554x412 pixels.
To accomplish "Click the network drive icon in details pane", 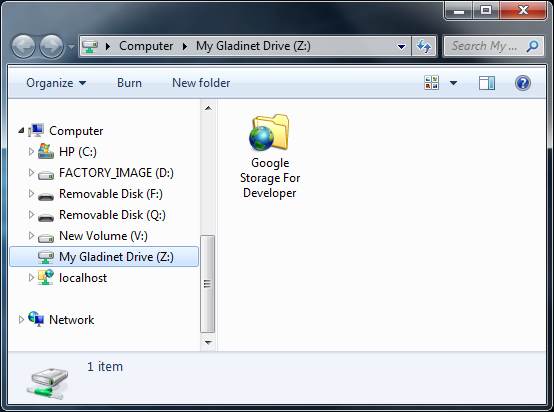I will click(x=47, y=384).
